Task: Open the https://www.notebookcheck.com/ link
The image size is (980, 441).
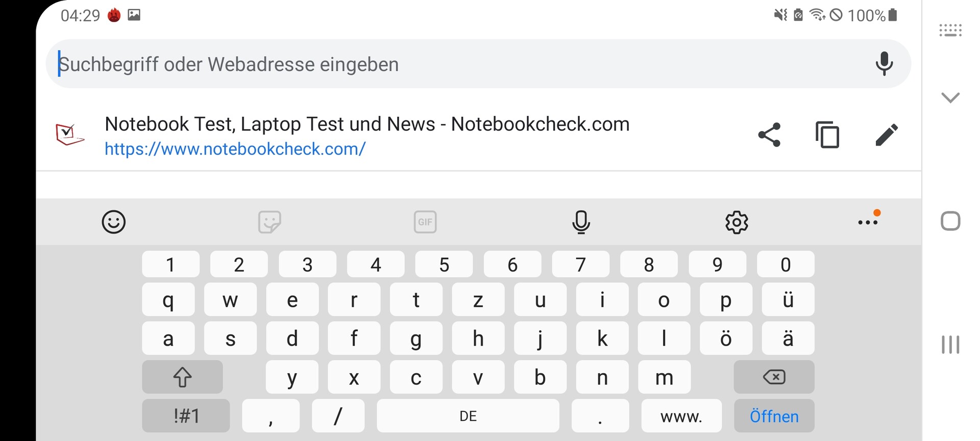Action: click(235, 149)
